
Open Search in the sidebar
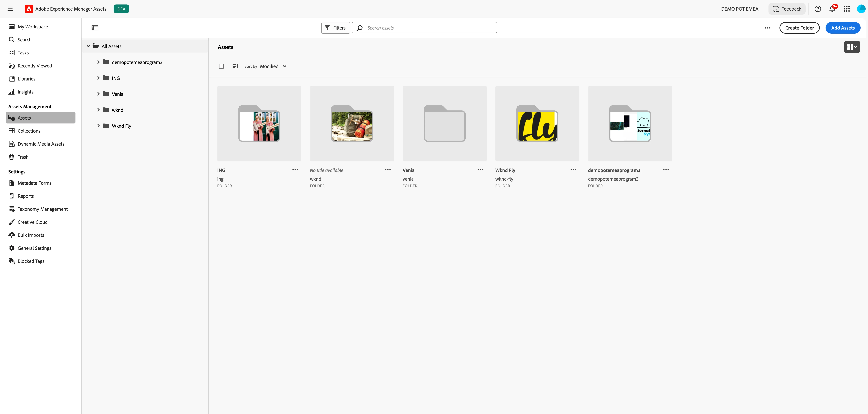click(40, 40)
